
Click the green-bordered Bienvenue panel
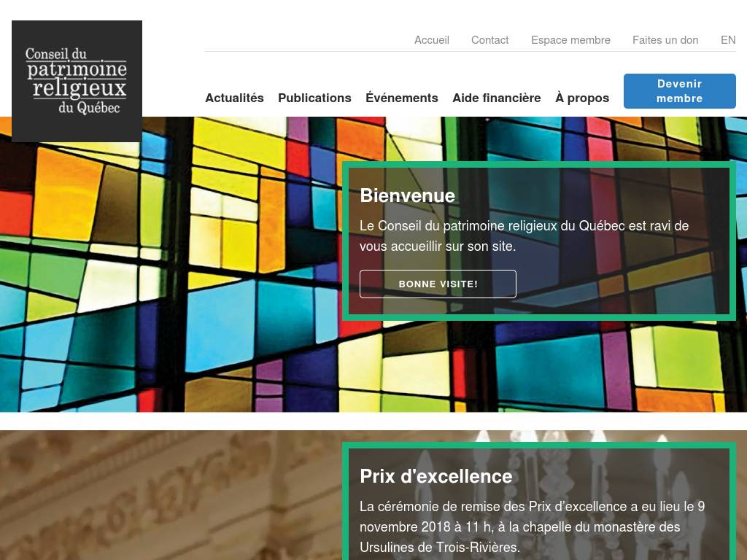pyautogui.click(x=539, y=241)
